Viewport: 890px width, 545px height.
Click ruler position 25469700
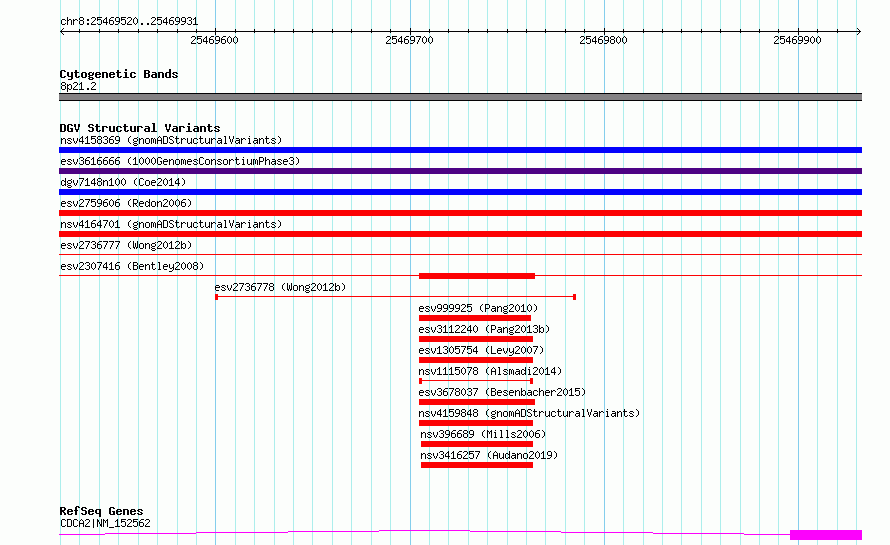click(409, 40)
